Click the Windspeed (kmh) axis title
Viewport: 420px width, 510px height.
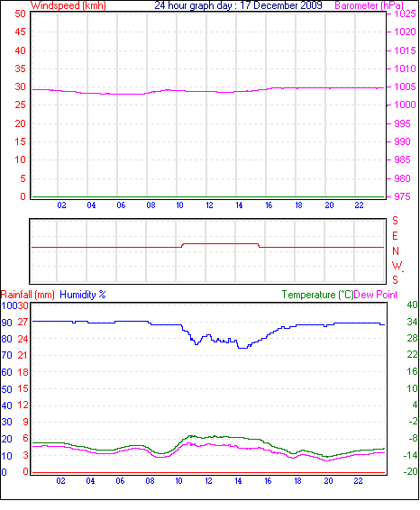point(68,5)
